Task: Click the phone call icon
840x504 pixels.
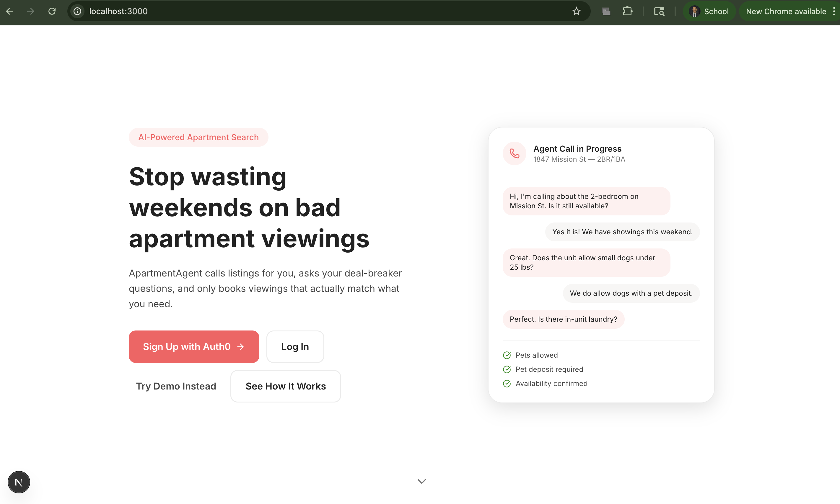Action: point(514,153)
